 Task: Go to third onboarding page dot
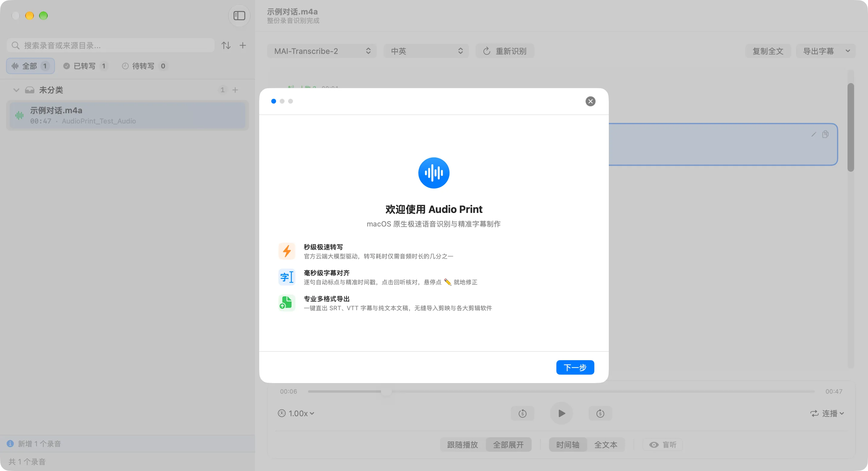(x=291, y=101)
